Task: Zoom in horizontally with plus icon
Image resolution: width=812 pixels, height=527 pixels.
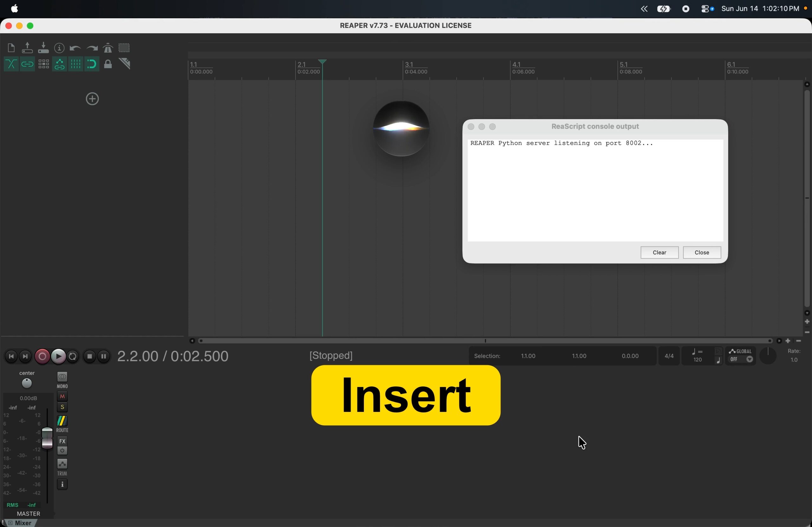Action: (x=788, y=341)
